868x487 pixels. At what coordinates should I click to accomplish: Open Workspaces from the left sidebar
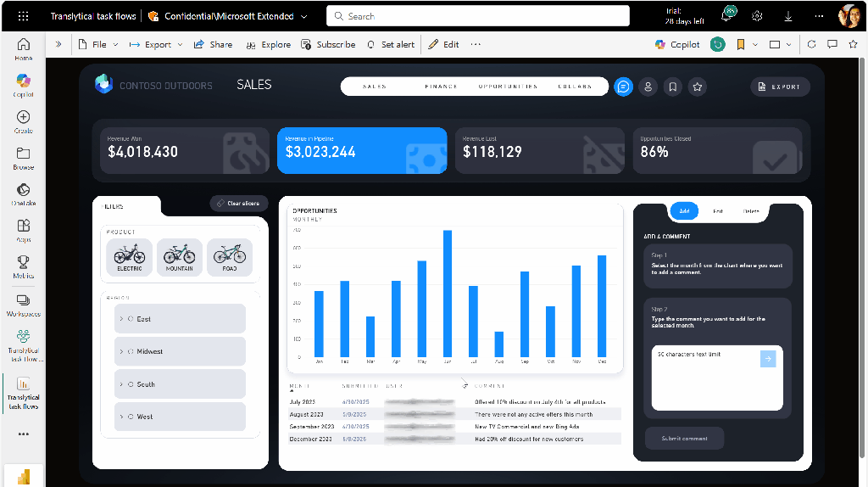[23, 305]
